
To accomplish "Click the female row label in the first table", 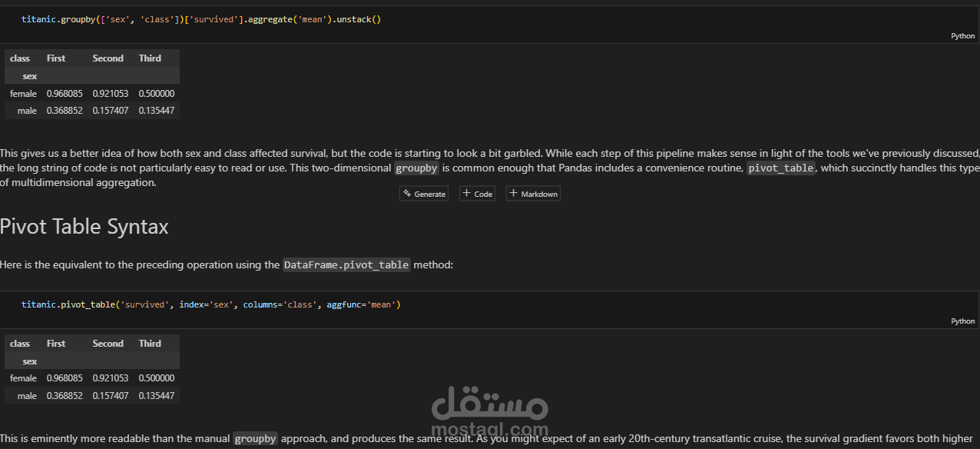I will pyautogui.click(x=23, y=93).
